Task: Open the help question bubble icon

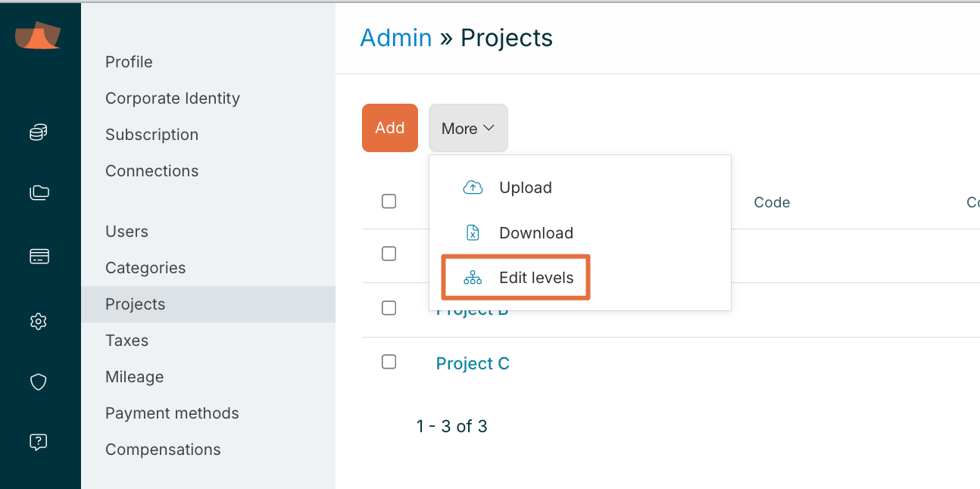Action: (x=39, y=442)
